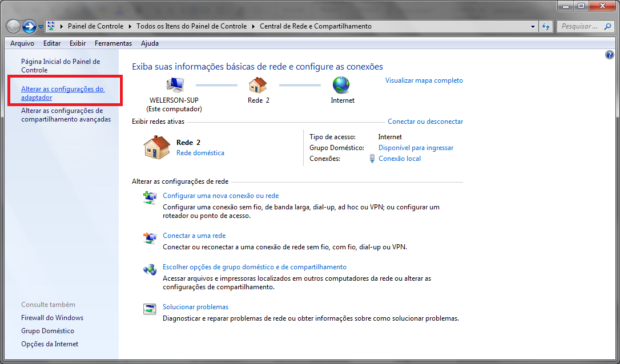Click the WELERSON-SUP computer icon
620x364 pixels.
[x=175, y=85]
